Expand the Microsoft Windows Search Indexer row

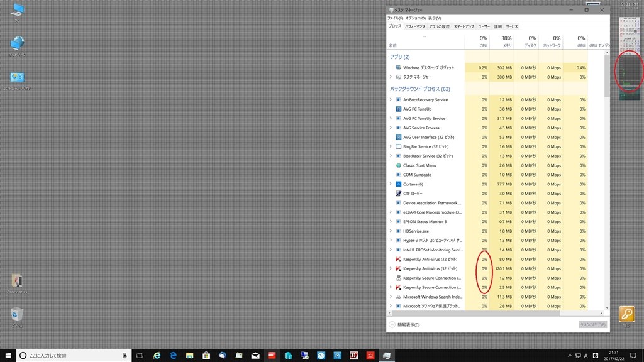(x=391, y=297)
